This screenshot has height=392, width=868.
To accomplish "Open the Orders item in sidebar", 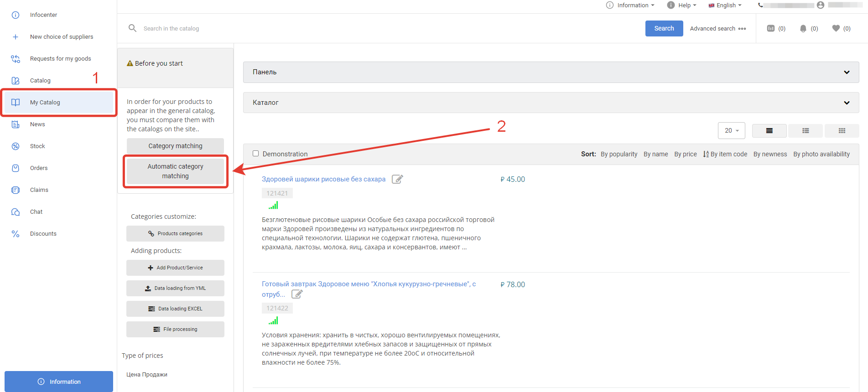I will click(39, 168).
